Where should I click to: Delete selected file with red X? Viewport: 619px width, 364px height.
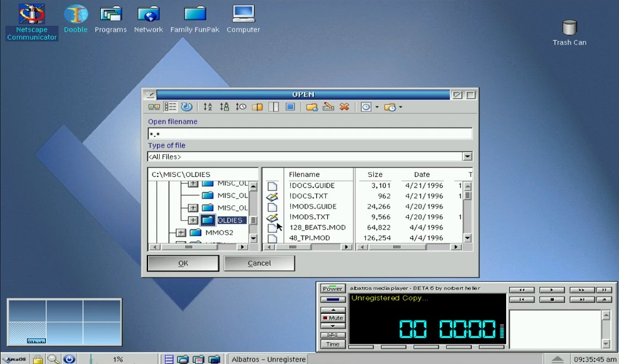click(344, 106)
